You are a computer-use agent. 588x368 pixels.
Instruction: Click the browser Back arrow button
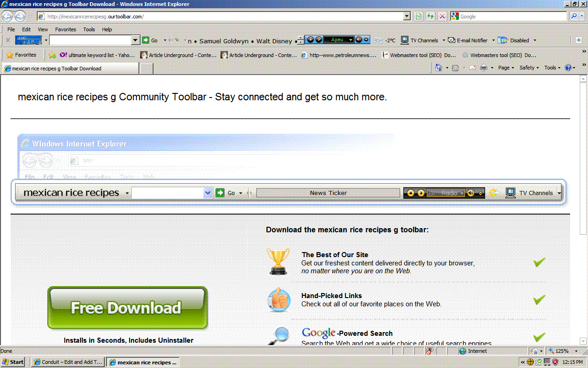click(x=7, y=17)
